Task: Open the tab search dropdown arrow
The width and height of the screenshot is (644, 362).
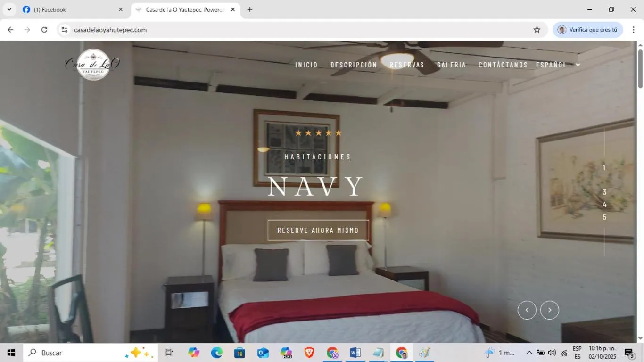Action: coord(9,9)
